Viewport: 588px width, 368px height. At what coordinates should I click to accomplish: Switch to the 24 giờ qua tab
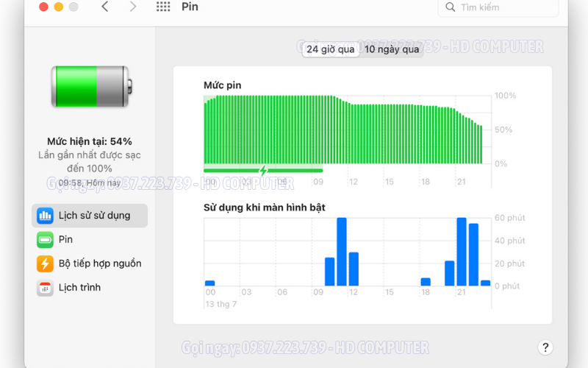[x=331, y=49]
